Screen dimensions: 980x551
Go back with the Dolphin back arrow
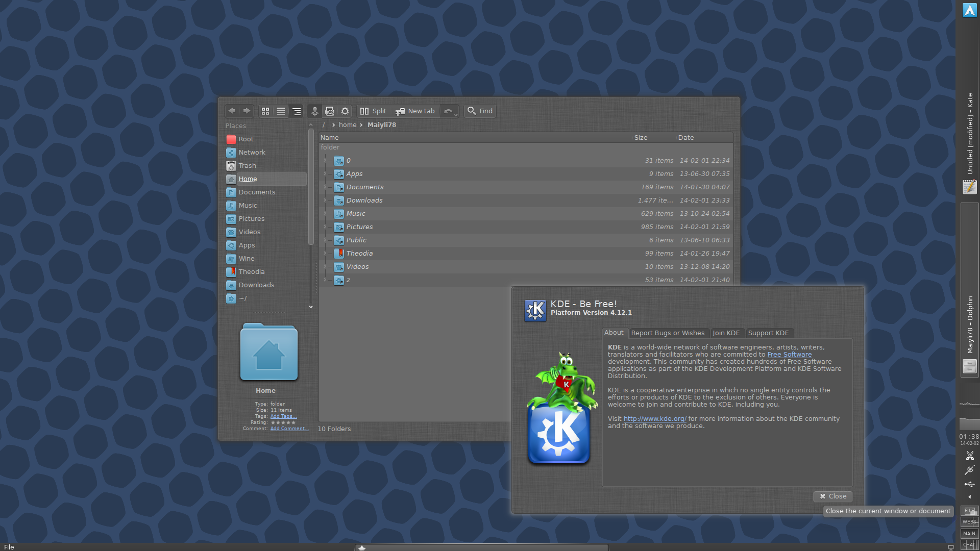coord(232,111)
